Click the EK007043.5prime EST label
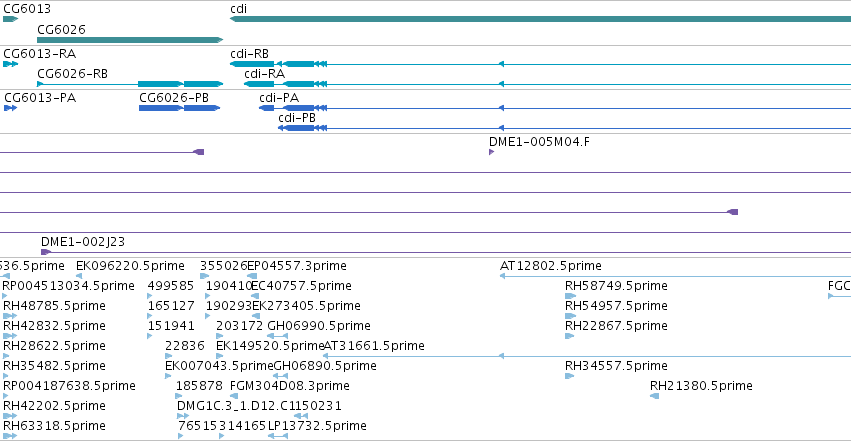851x441 pixels. [x=219, y=366]
